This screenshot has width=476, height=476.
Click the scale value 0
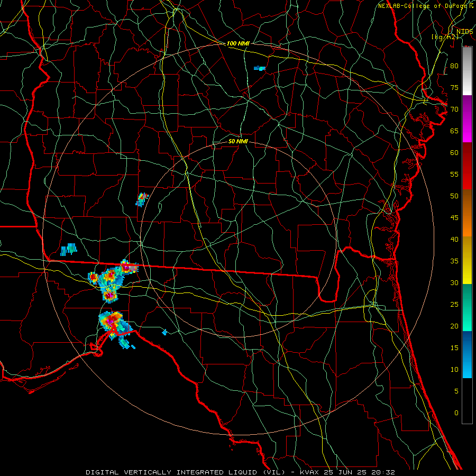(x=456, y=413)
